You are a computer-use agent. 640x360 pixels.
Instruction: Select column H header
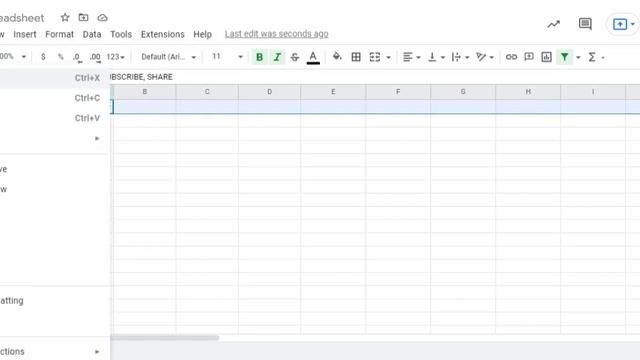[x=528, y=92]
